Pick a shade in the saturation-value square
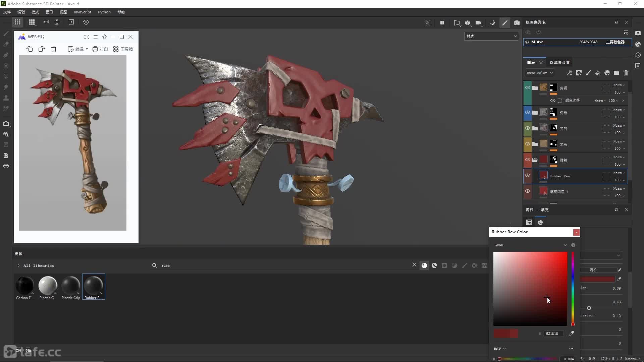644x362 pixels. (530, 289)
